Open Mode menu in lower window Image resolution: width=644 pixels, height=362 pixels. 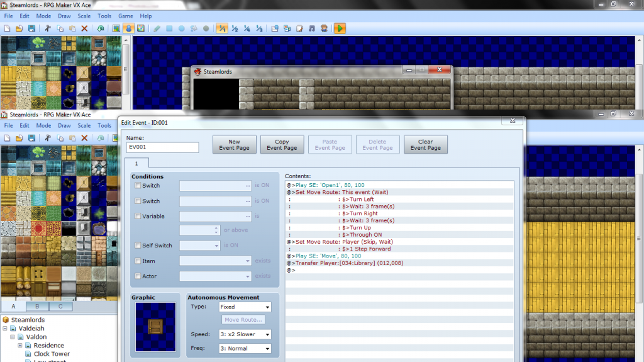pyautogui.click(x=43, y=125)
